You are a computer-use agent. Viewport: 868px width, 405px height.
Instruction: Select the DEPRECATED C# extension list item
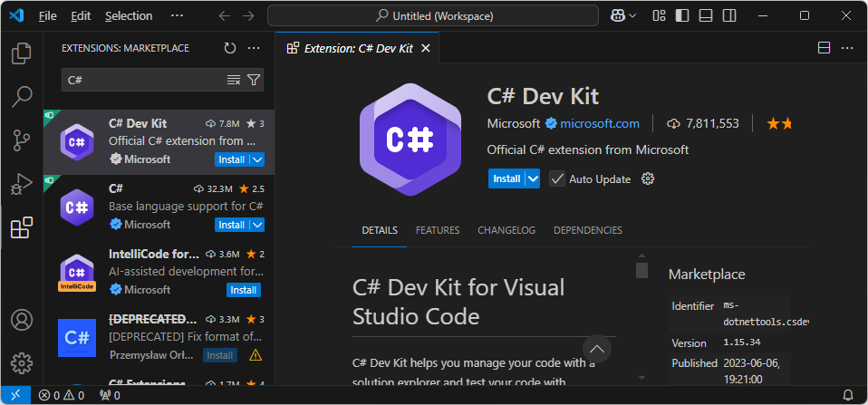(x=159, y=337)
